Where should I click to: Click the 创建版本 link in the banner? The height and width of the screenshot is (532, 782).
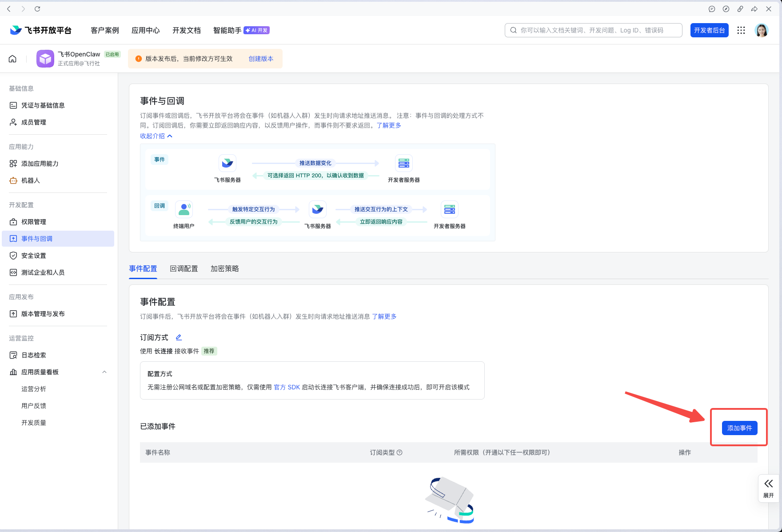[261, 58]
